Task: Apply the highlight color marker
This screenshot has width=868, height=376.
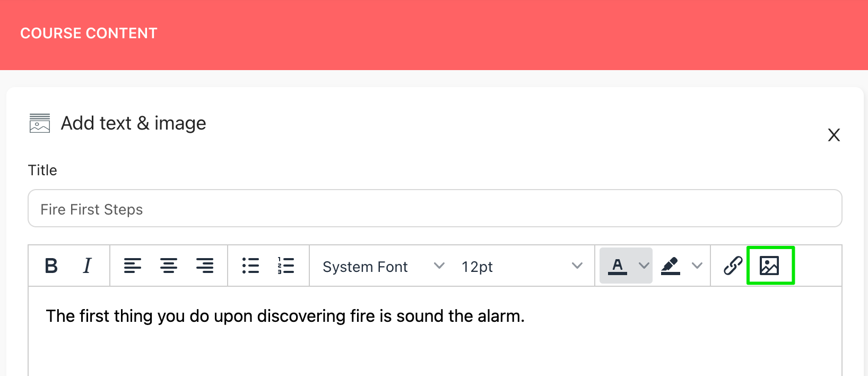Action: (x=671, y=266)
